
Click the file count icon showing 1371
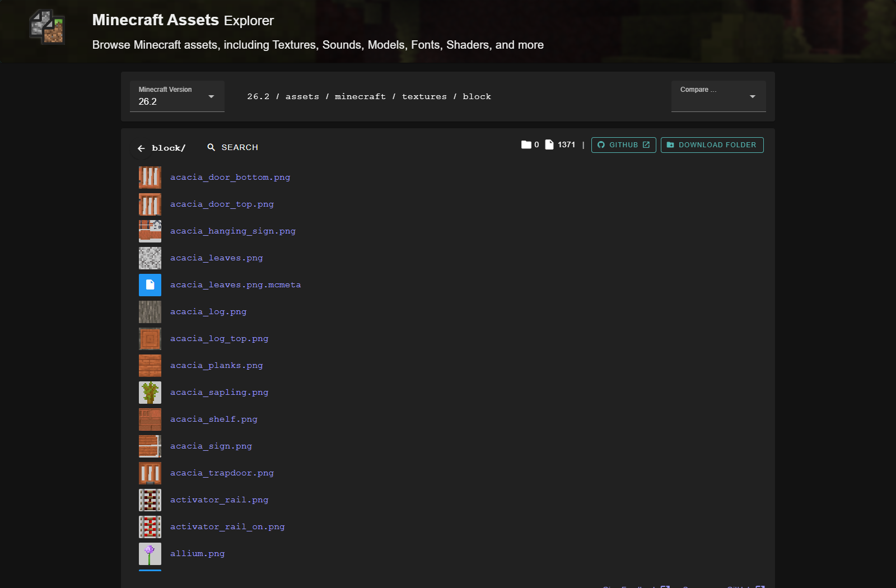(549, 144)
